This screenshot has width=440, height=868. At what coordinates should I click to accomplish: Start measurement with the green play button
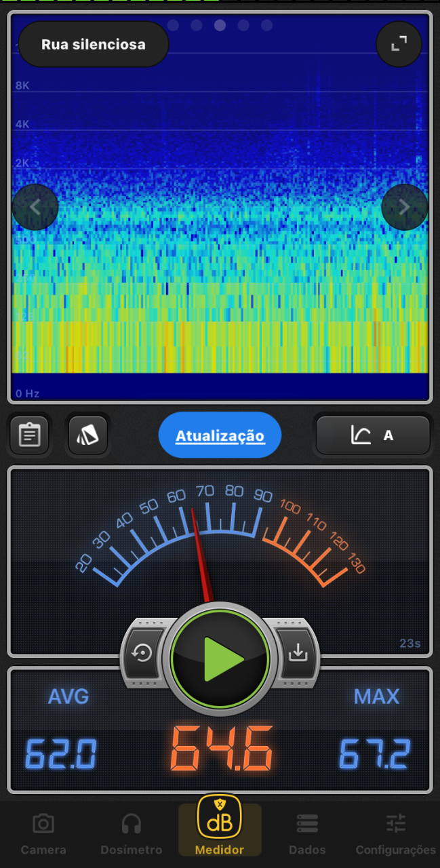[220, 658]
